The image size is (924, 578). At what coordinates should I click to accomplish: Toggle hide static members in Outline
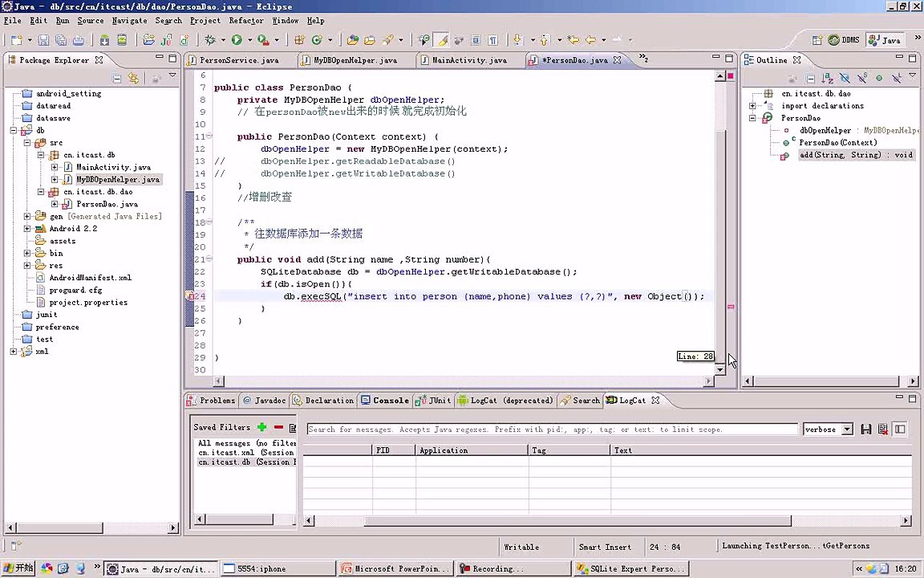(x=862, y=79)
